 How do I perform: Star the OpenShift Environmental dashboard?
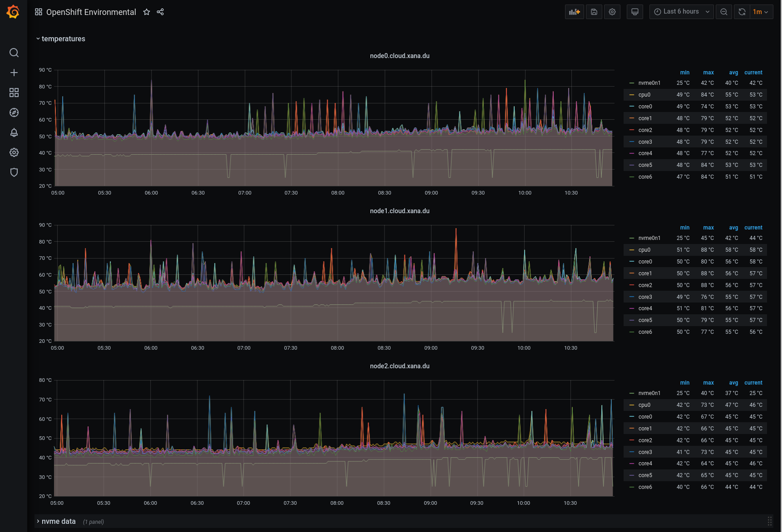pyautogui.click(x=147, y=12)
